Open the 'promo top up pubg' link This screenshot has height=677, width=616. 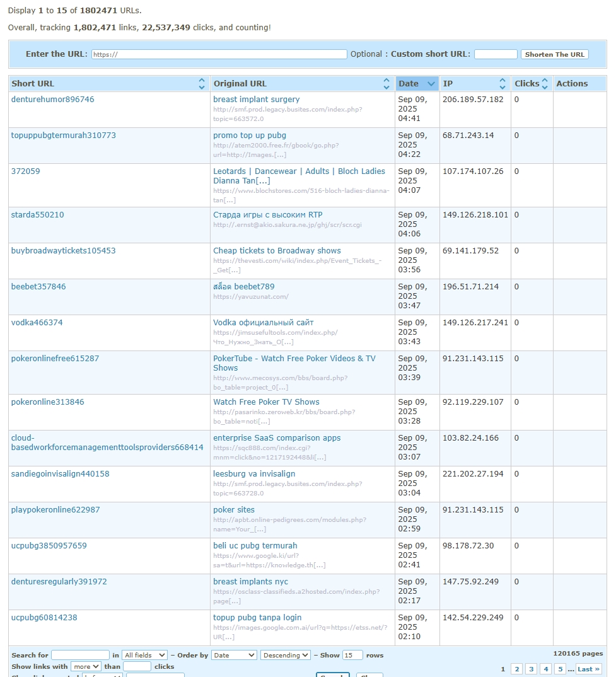pyautogui.click(x=249, y=135)
